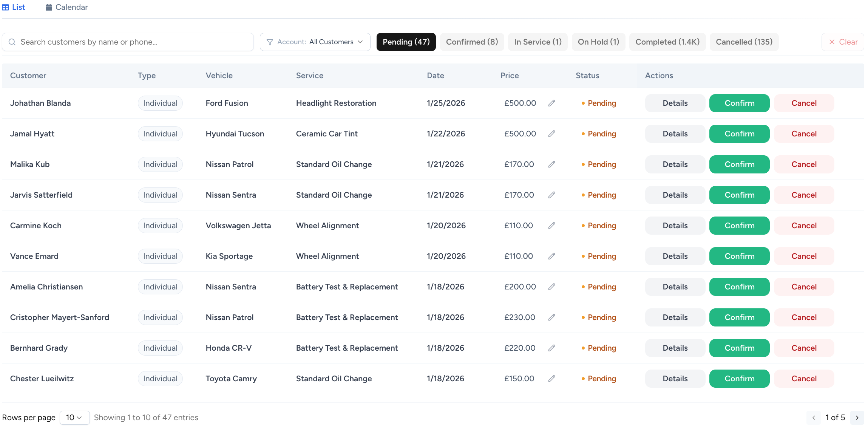Switch to Completed (1.4K) bookings
The height and width of the screenshot is (427, 868).
[667, 42]
